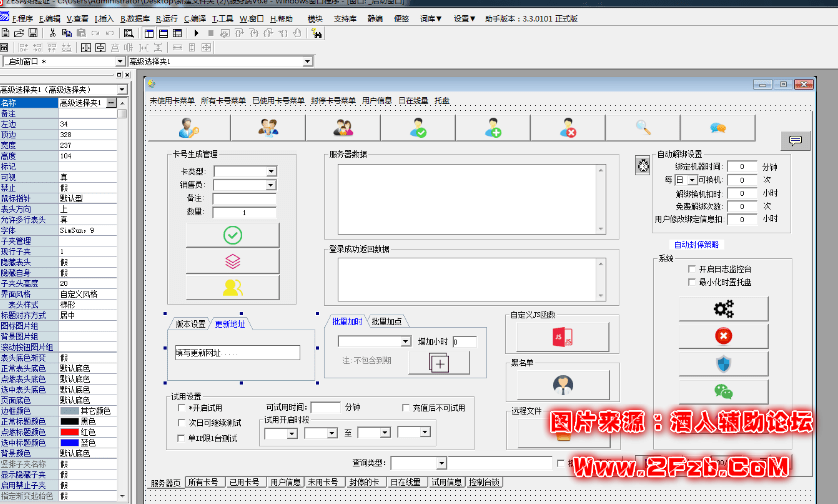
Task: Click the green add-user toolbar icon
Action: click(x=493, y=128)
